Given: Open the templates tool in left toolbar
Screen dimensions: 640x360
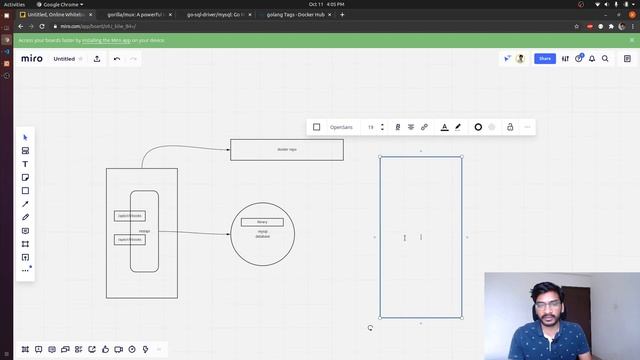Looking at the screenshot, I should click(25, 151).
